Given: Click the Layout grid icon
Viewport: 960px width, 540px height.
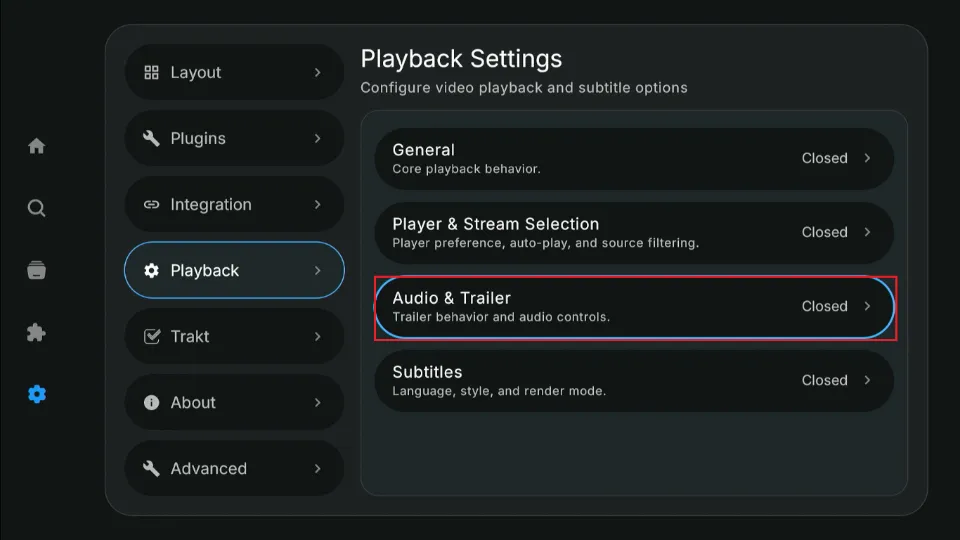Looking at the screenshot, I should (x=152, y=73).
